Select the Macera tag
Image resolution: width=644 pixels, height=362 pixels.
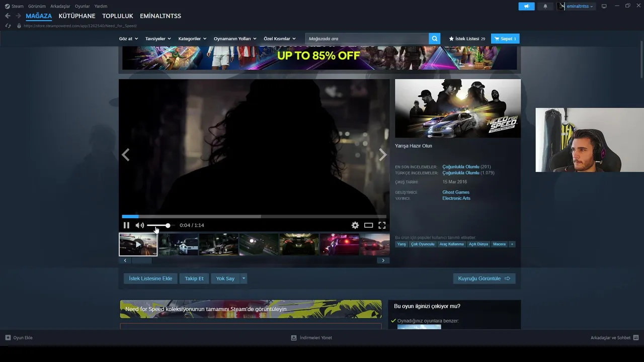click(x=500, y=244)
